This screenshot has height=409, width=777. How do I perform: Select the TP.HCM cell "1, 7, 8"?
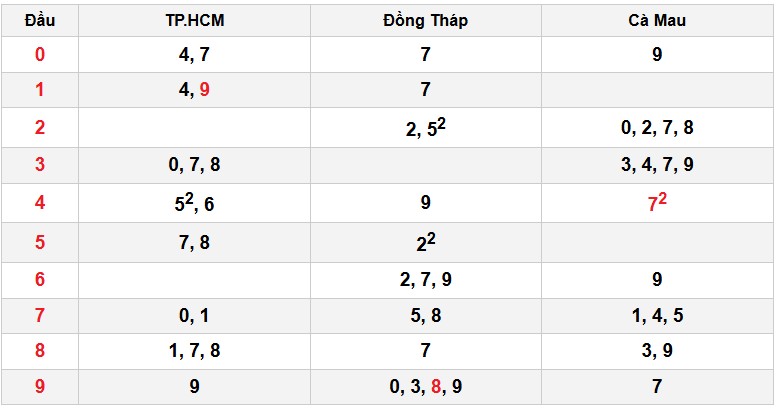(194, 351)
